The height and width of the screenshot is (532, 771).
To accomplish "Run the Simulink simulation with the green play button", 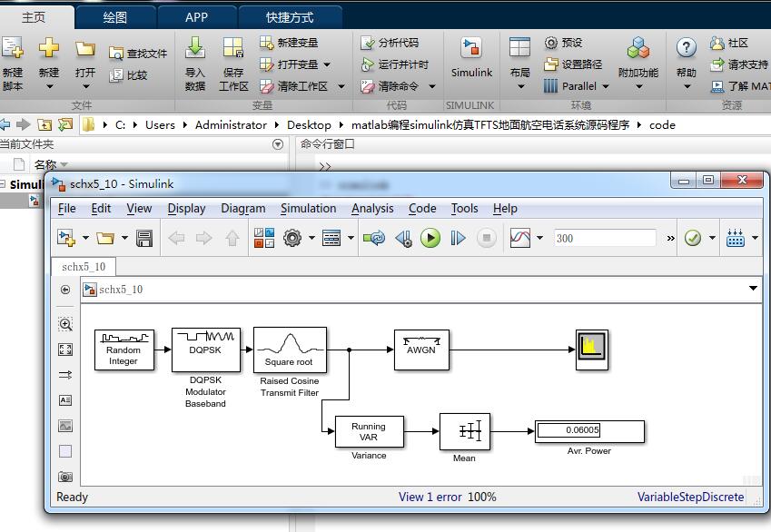I will pos(430,239).
